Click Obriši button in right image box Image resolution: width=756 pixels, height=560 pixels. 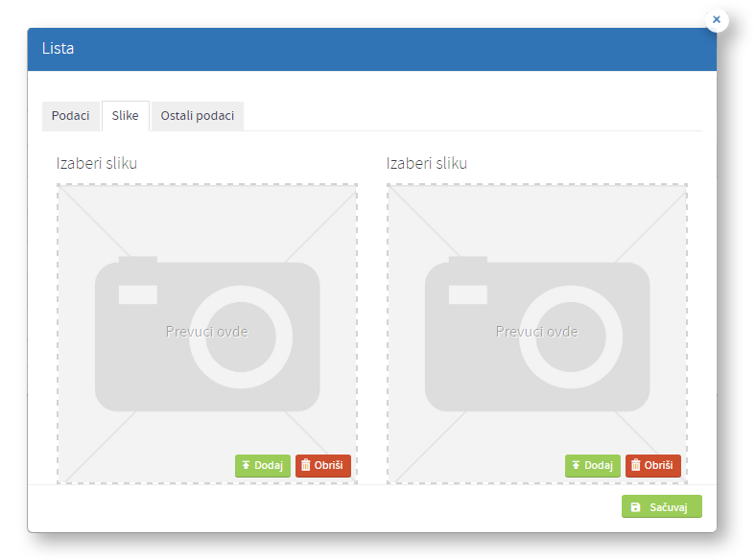tap(652, 465)
